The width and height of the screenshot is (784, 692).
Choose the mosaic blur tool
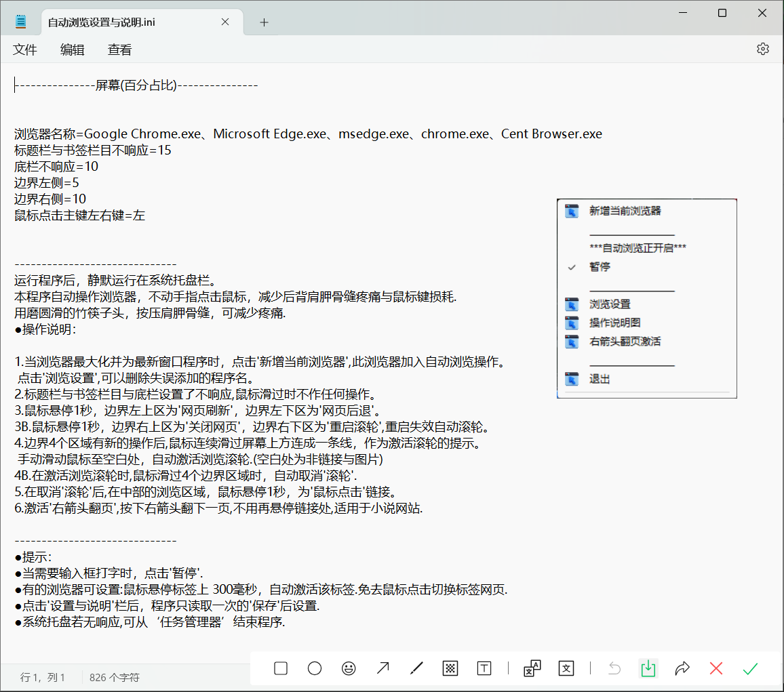(x=450, y=669)
